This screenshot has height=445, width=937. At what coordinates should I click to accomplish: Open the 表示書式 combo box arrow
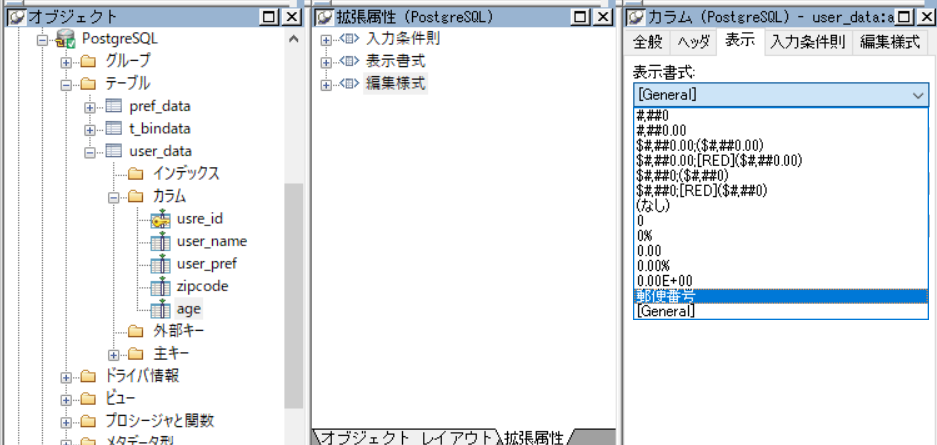click(917, 95)
